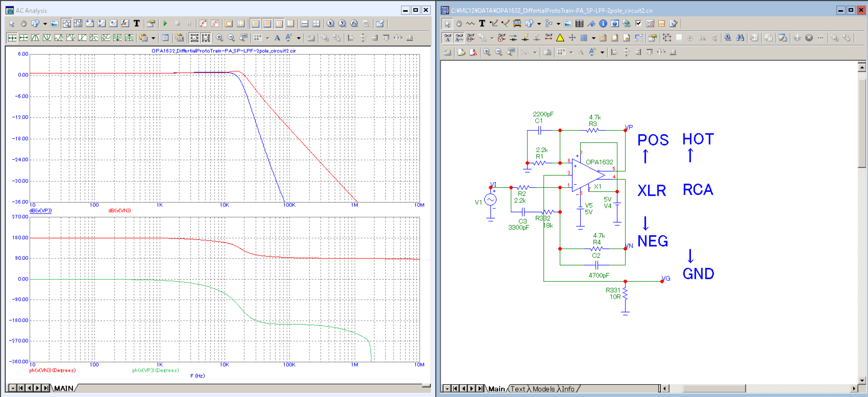
Task: Click the blue Info icon in schematic toolbar
Action: [x=603, y=24]
